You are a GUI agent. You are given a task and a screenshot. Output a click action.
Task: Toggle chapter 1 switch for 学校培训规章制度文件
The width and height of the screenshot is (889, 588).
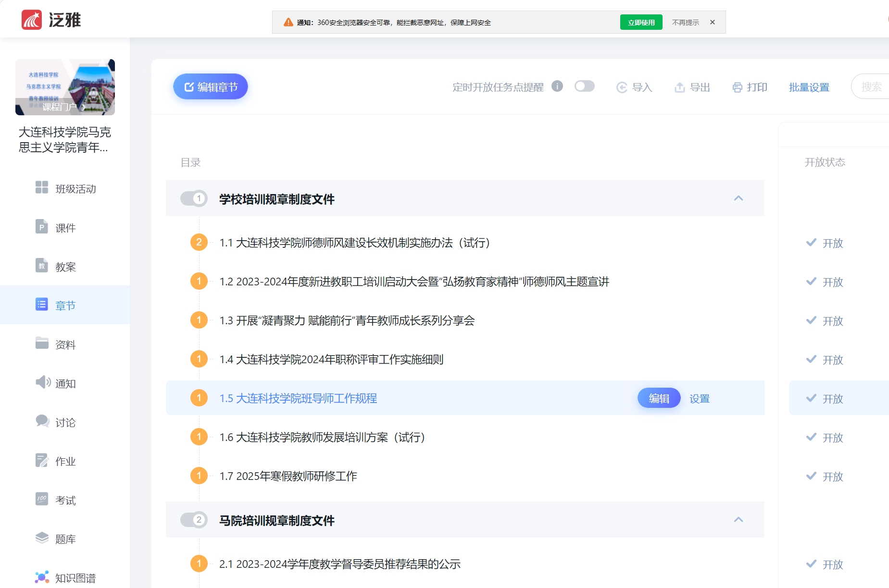pos(193,198)
